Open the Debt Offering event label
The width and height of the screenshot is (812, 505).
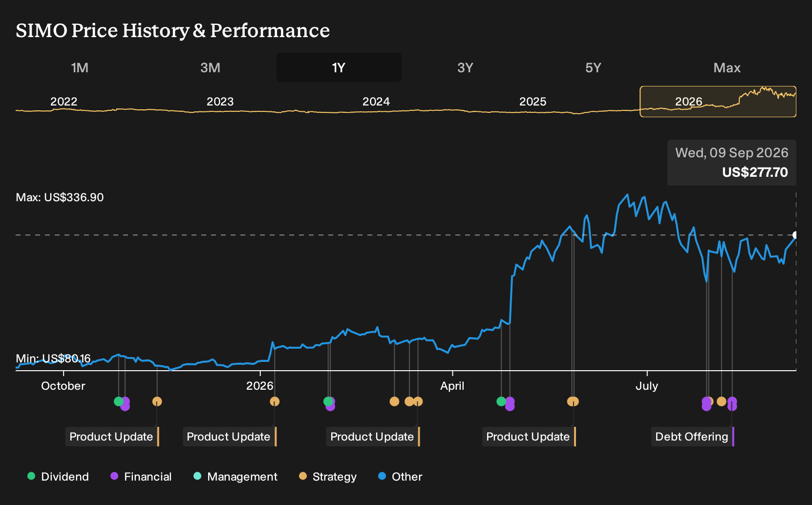[x=693, y=437]
